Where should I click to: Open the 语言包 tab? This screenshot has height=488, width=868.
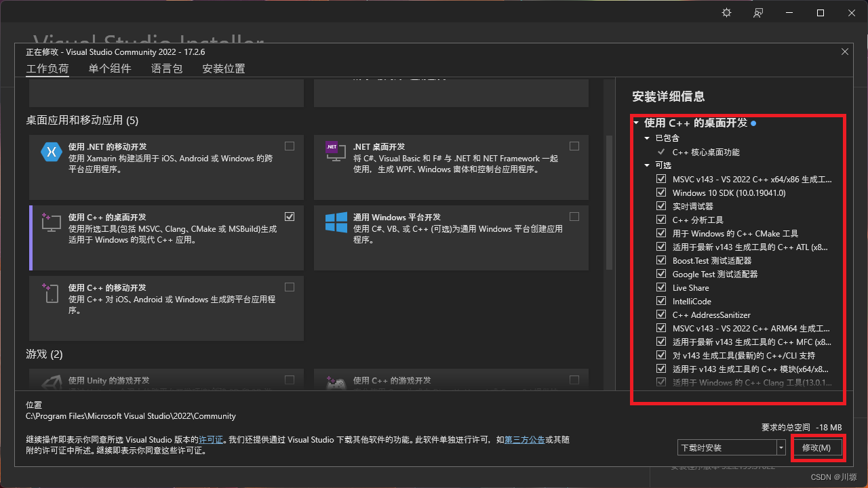pyautogui.click(x=166, y=68)
